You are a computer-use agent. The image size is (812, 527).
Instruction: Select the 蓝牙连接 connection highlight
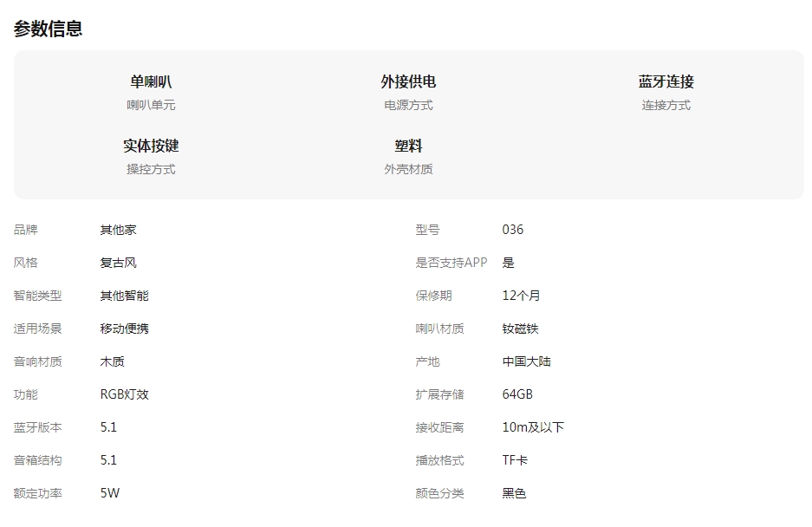666,82
